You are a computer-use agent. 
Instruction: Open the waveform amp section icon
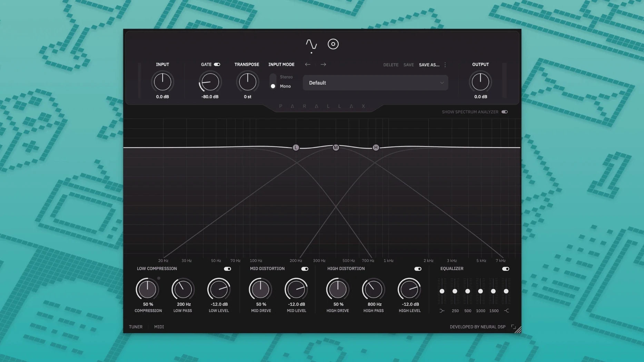[311, 44]
